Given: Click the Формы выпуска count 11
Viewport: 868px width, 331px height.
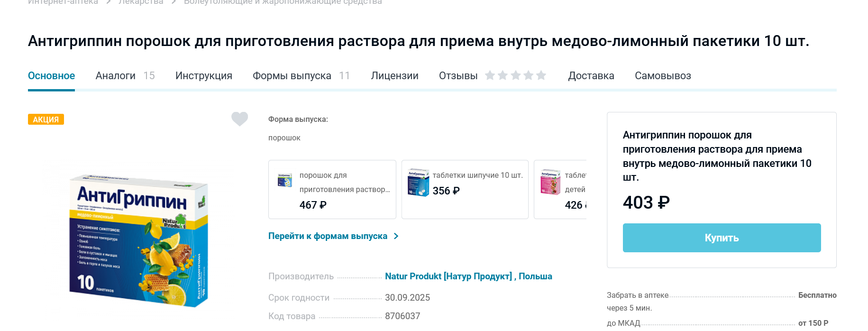Looking at the screenshot, I should point(345,76).
